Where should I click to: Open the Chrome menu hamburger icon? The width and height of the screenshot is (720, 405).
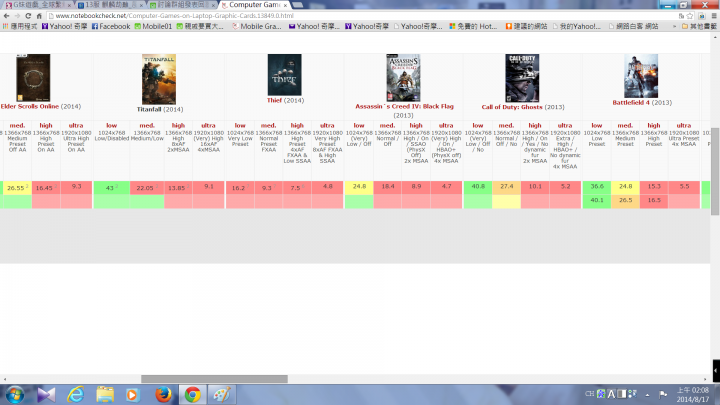[x=714, y=16]
